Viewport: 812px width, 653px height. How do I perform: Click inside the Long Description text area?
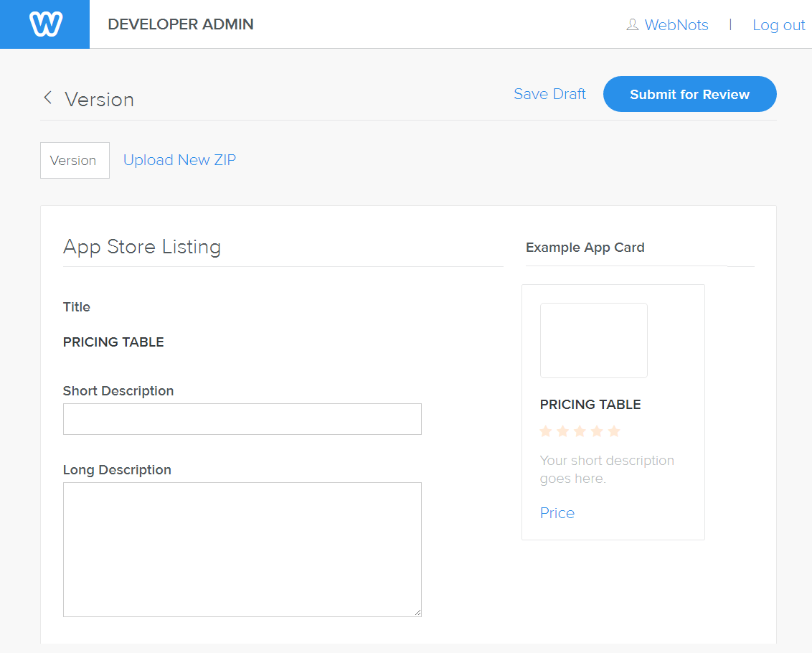point(242,549)
